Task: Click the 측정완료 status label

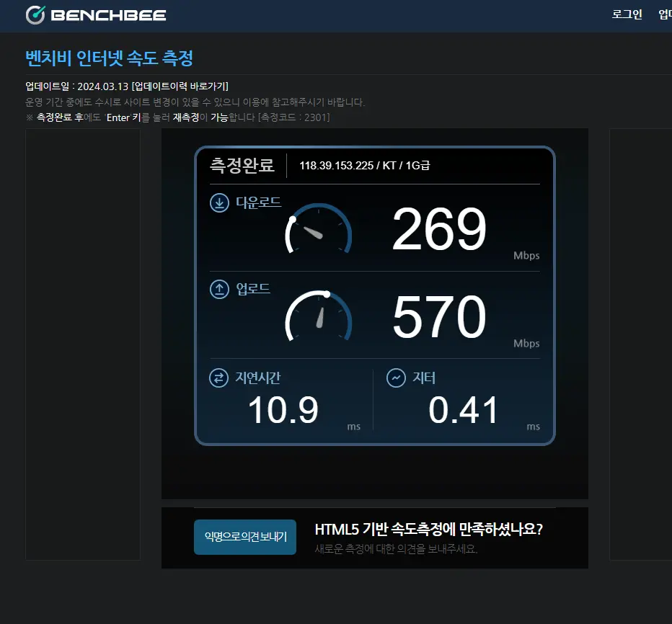Action: click(242, 165)
